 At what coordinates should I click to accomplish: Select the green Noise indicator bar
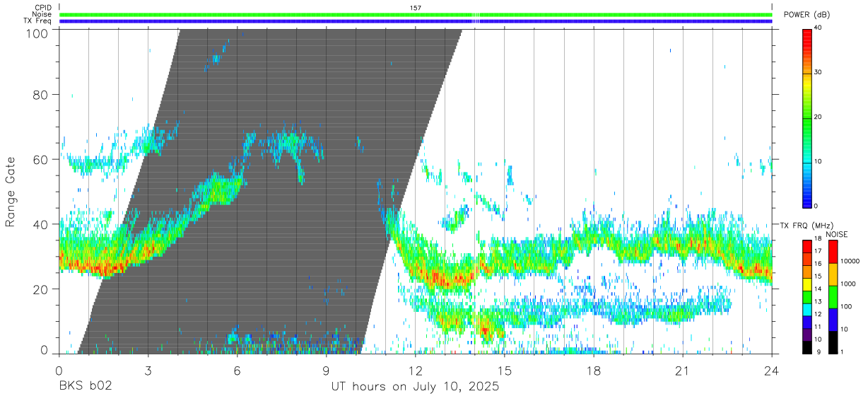point(416,14)
